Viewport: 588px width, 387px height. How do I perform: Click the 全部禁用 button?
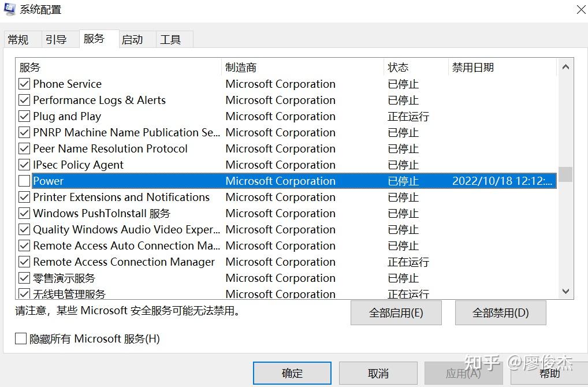point(500,312)
